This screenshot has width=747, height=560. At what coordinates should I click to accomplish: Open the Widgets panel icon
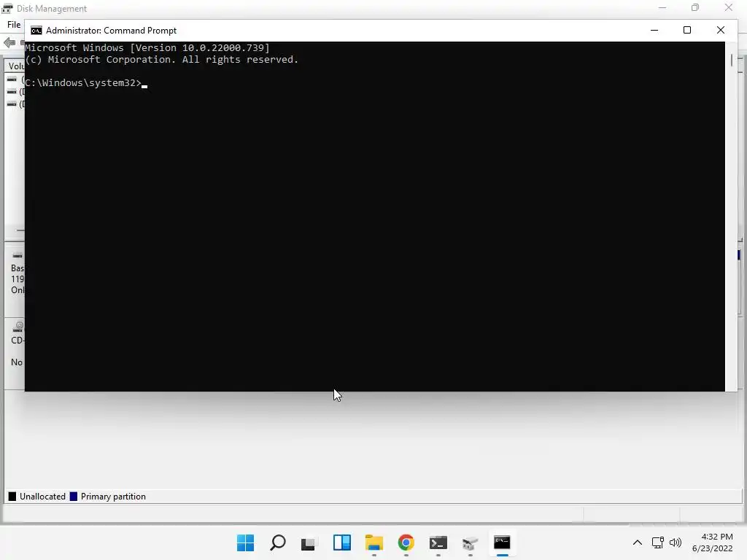(341, 542)
